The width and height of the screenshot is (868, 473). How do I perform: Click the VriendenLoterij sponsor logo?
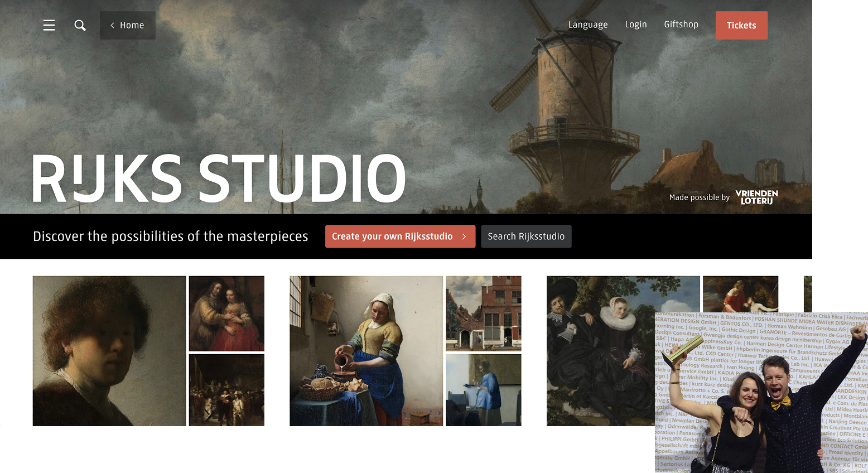(756, 197)
